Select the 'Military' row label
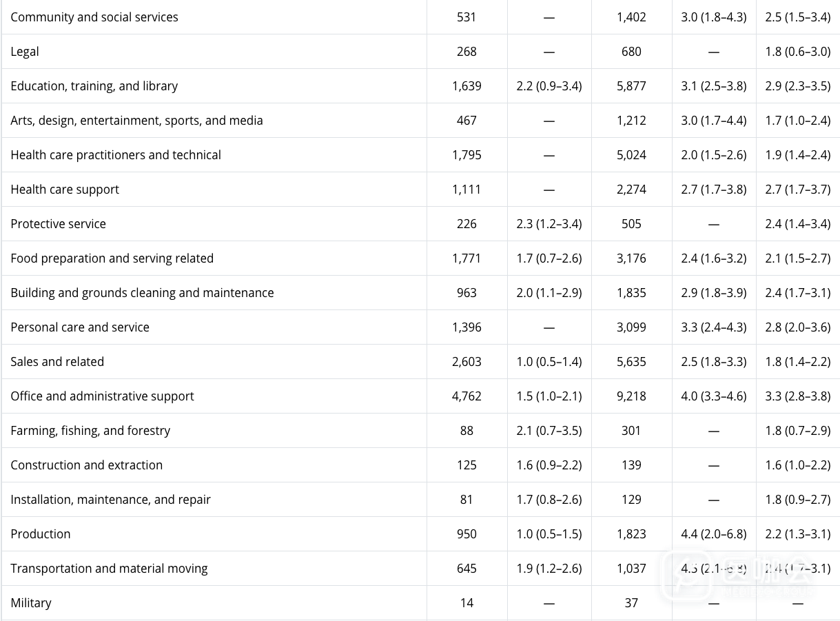This screenshot has width=840, height=621. pyautogui.click(x=31, y=603)
